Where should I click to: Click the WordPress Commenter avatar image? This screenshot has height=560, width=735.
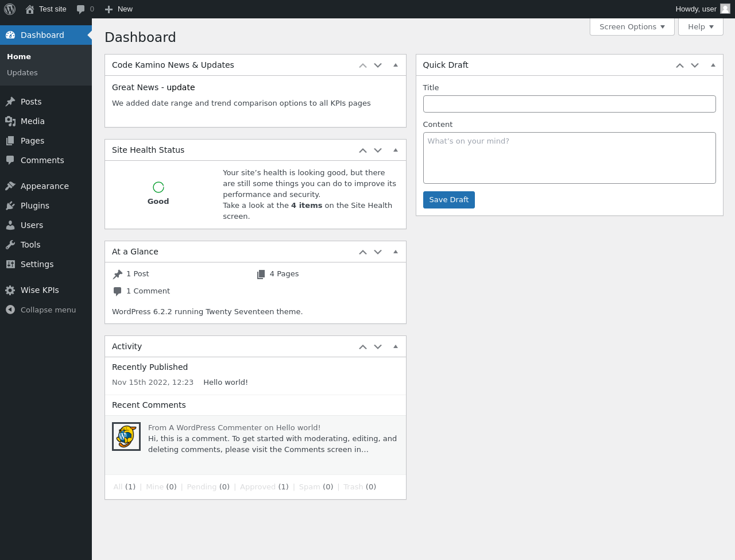[126, 437]
